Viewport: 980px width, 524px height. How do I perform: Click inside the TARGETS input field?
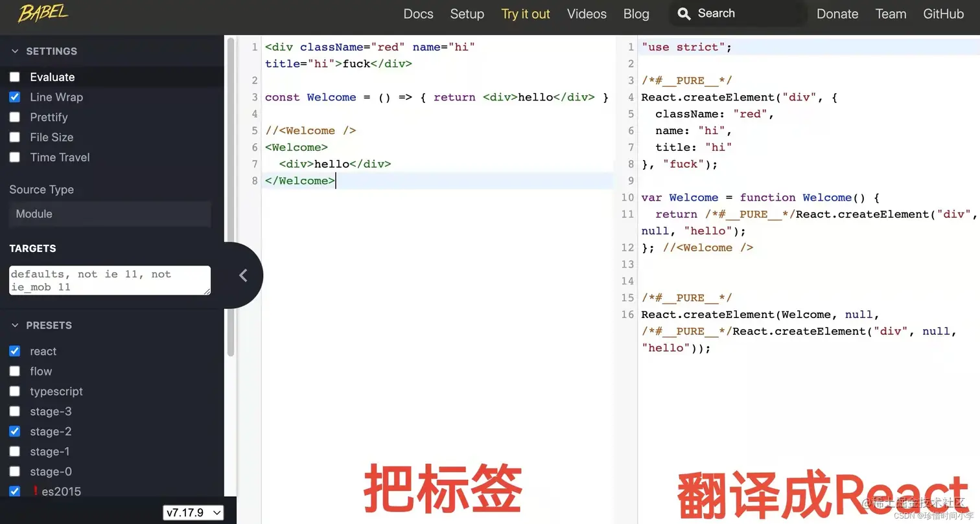109,280
